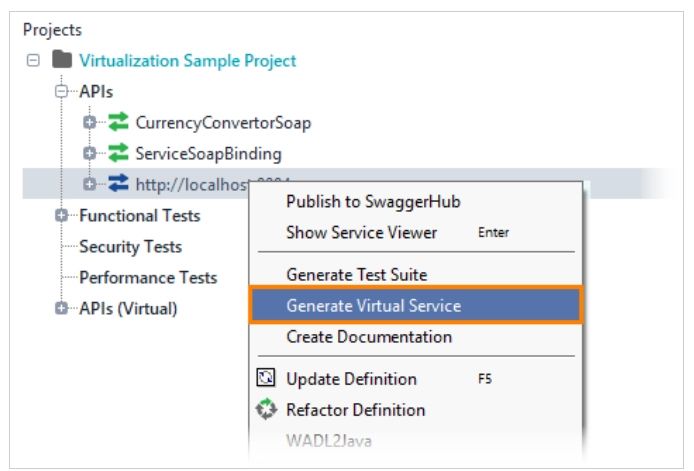
Task: Click the Update Definition icon
Action: coord(266,380)
